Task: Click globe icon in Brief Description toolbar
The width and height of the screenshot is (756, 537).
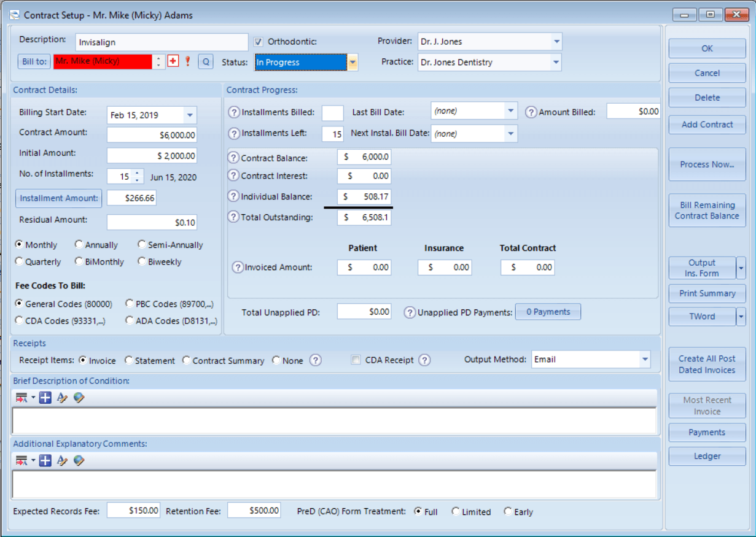Action: point(79,398)
